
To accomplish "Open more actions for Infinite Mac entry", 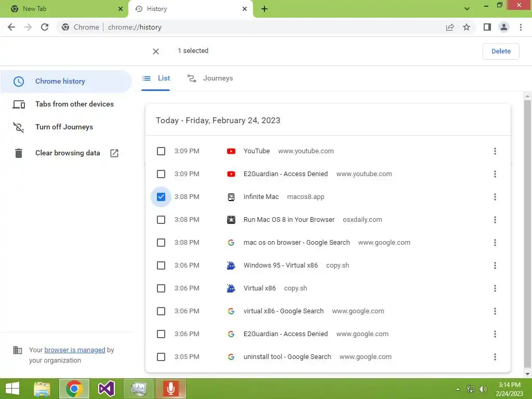I will [495, 197].
